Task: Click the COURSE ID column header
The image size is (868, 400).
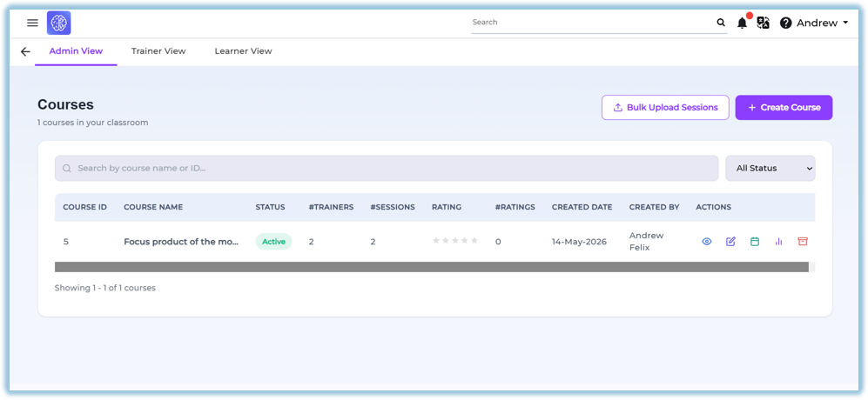Action: (x=84, y=207)
